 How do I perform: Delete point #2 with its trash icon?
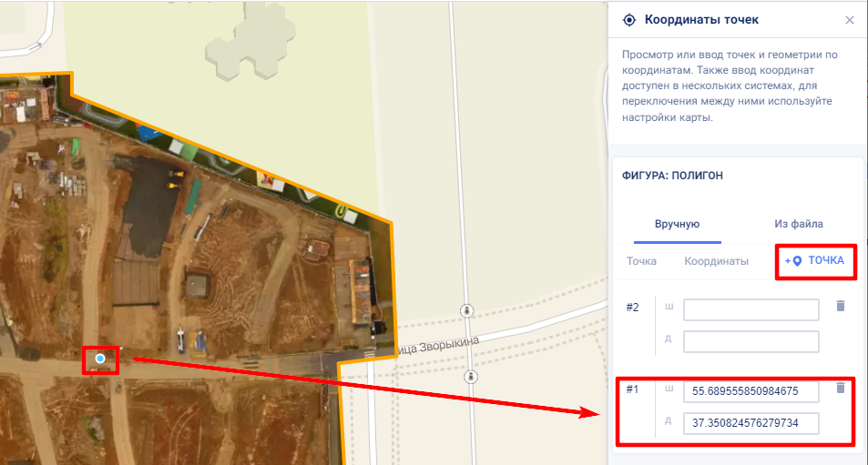coord(841,306)
